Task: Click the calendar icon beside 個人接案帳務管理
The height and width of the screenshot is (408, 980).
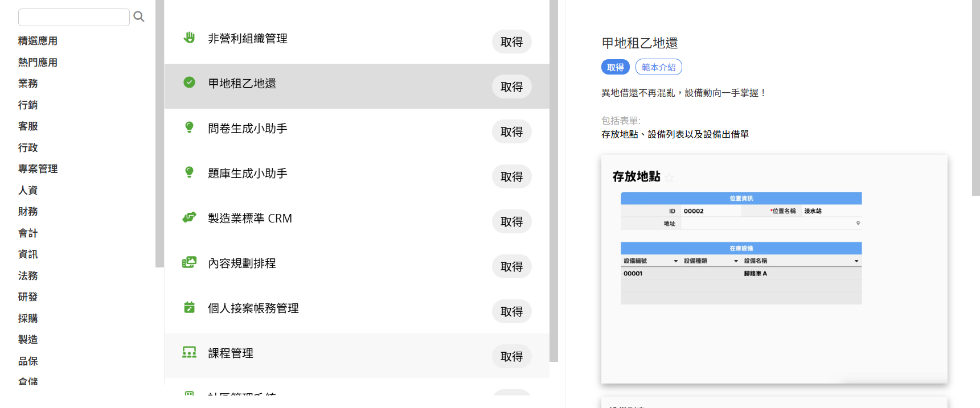Action: tap(189, 307)
